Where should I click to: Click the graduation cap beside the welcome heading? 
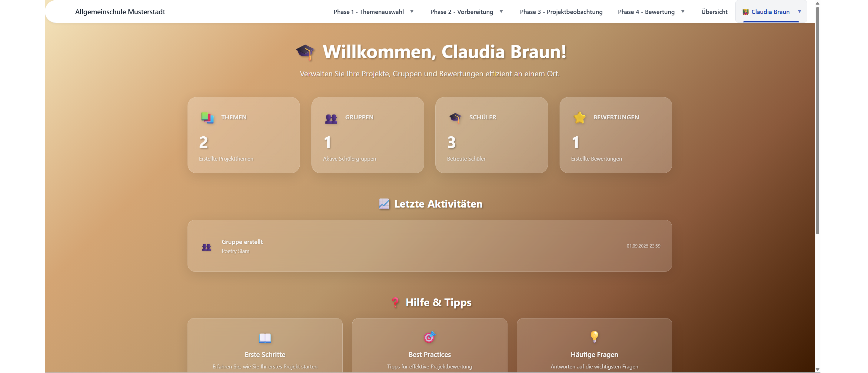[305, 52]
